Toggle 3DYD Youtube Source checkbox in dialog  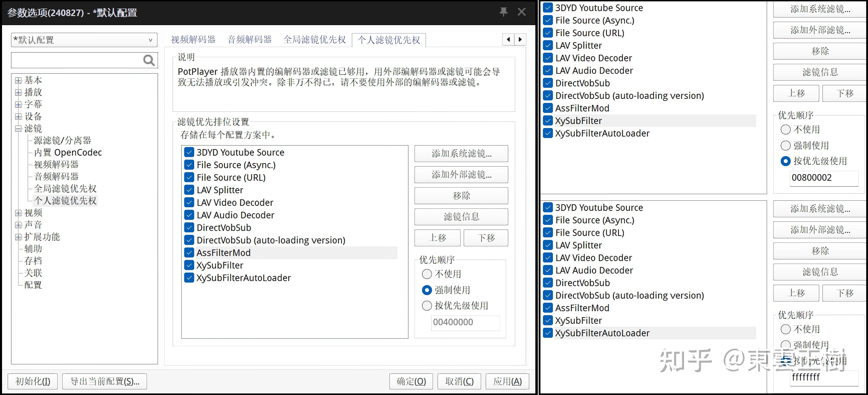(189, 152)
